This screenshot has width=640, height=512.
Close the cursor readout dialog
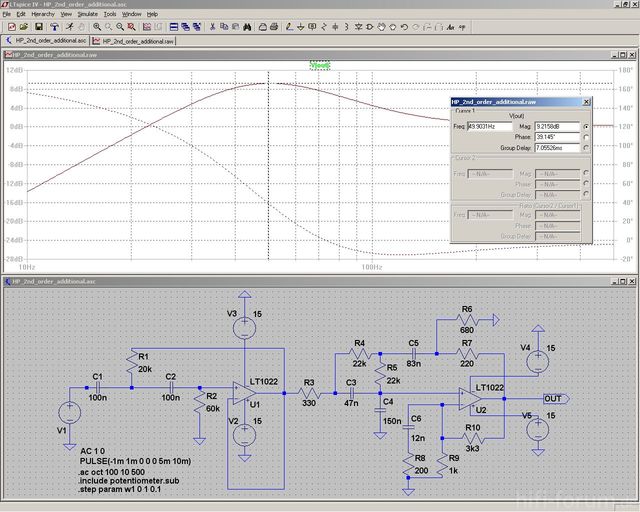[x=586, y=102]
